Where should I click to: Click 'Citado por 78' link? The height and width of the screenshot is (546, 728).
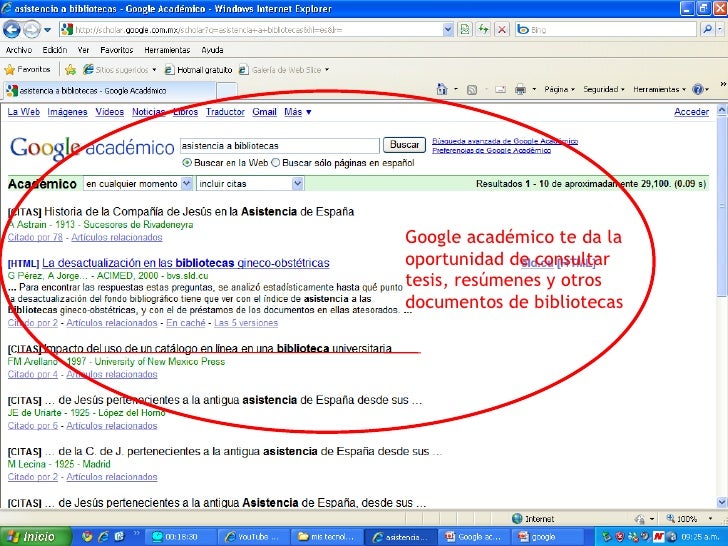coord(35,237)
